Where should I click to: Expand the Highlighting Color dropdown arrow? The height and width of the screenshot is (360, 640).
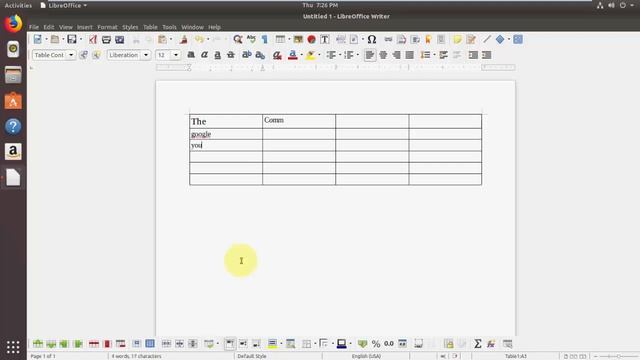pyautogui.click(x=319, y=55)
